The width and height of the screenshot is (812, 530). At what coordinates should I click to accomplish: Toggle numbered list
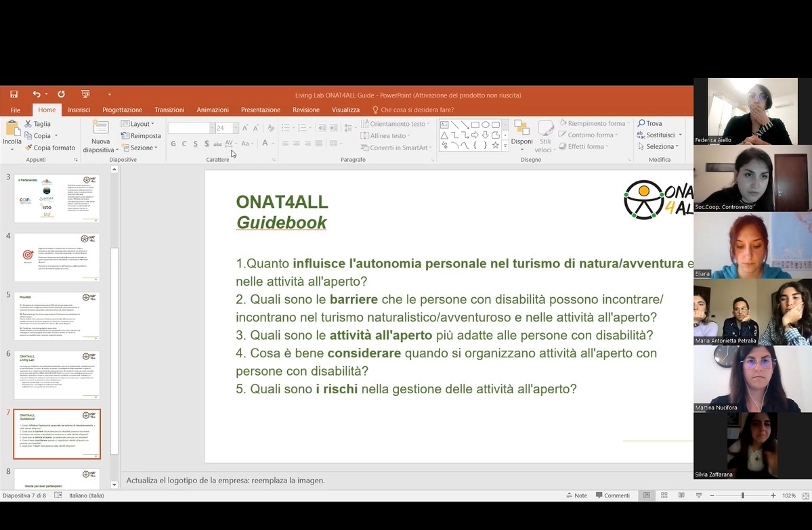(303, 128)
